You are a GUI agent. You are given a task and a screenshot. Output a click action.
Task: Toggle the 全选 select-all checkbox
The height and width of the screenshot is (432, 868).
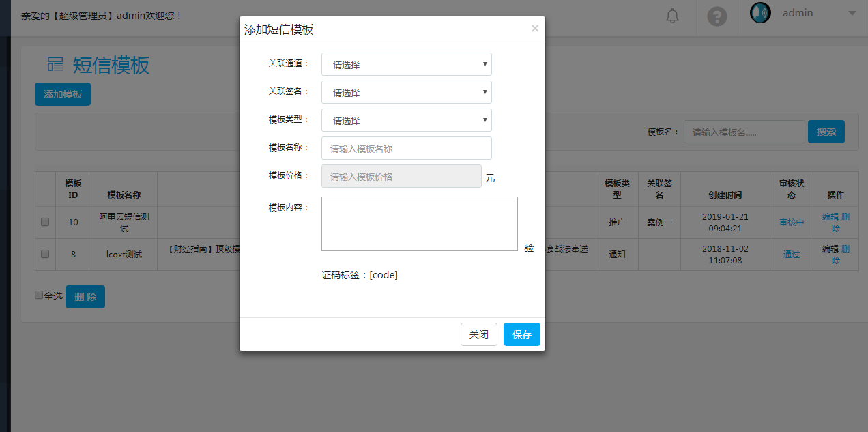pyautogui.click(x=39, y=296)
